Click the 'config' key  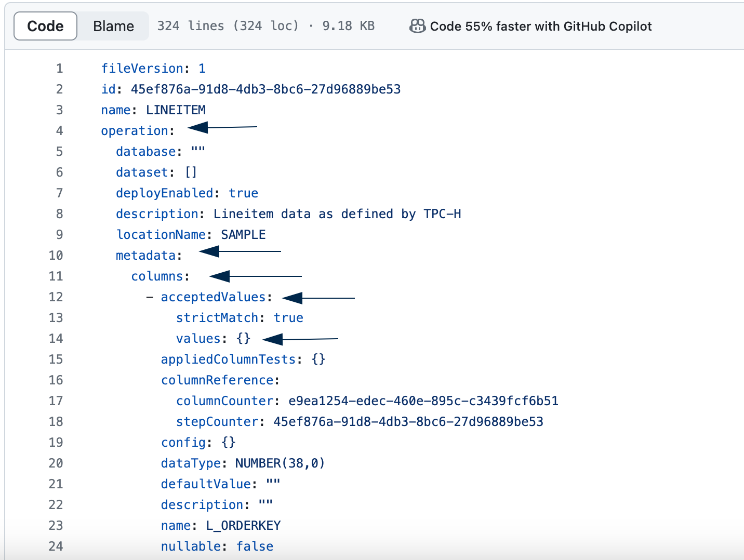[x=183, y=443]
